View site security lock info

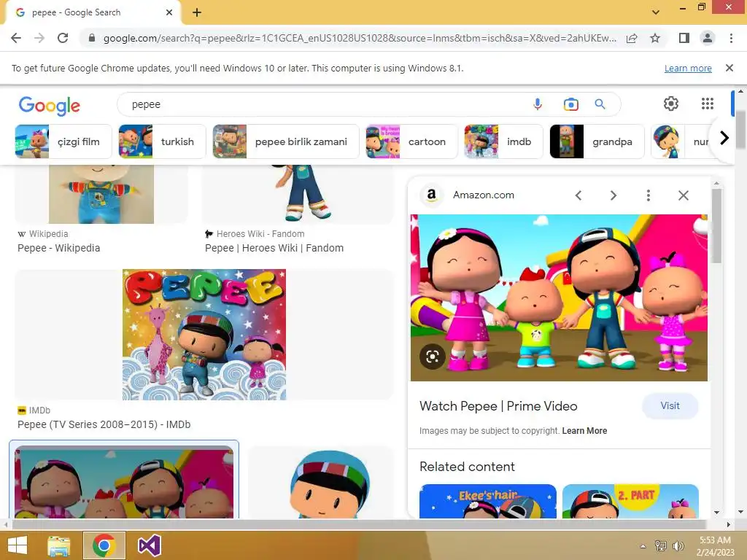click(92, 38)
